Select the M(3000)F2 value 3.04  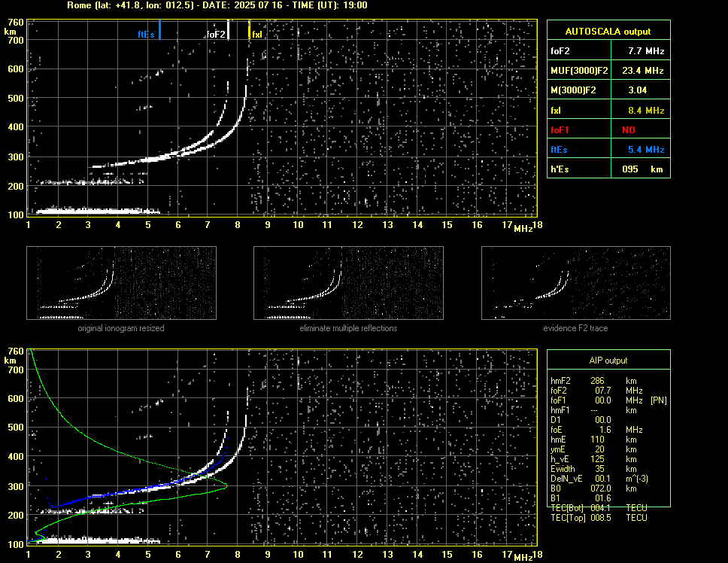[638, 90]
